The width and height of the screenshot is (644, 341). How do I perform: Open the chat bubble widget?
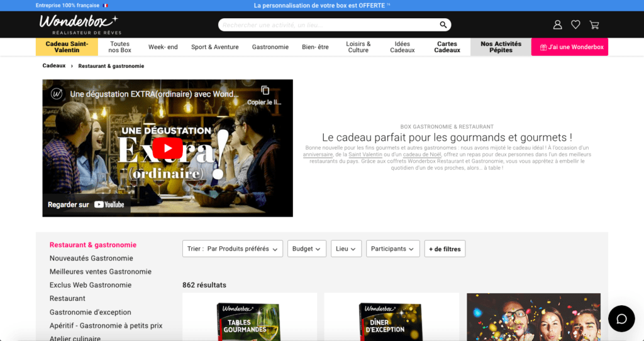click(621, 318)
